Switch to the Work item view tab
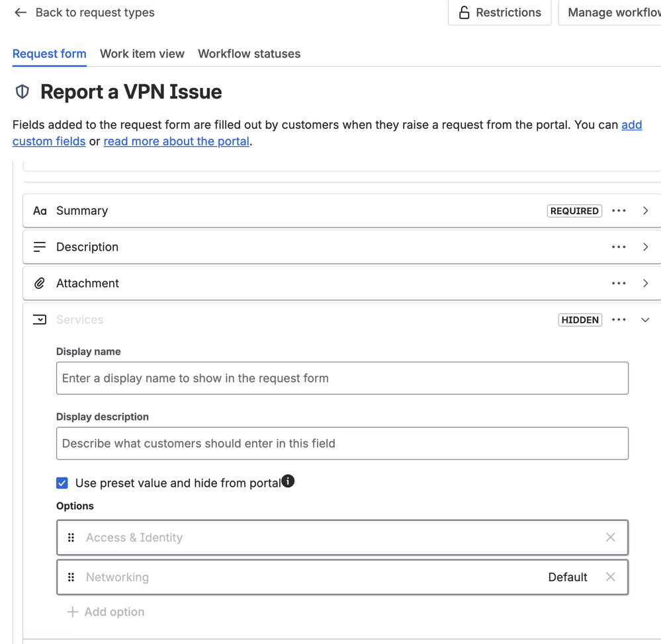The width and height of the screenshot is (661, 644). [142, 54]
